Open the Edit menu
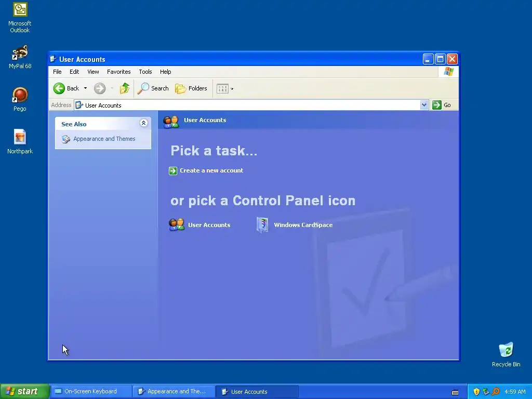 tap(74, 72)
